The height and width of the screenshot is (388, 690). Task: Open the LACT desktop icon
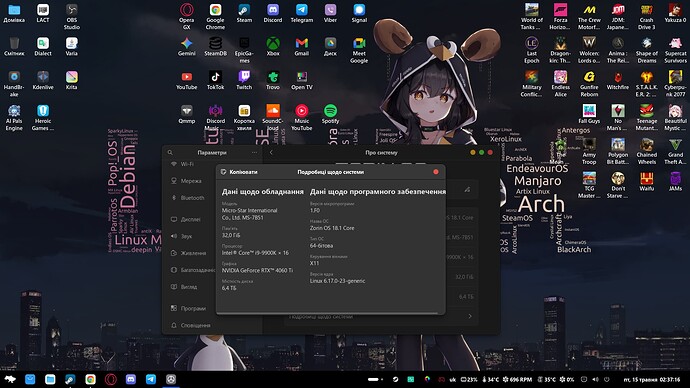(x=43, y=13)
